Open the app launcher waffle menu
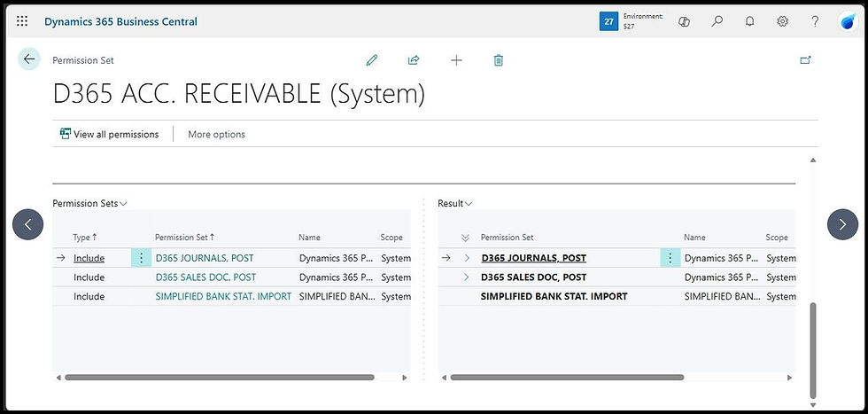Screen dimensions: 868x414 (22, 21)
